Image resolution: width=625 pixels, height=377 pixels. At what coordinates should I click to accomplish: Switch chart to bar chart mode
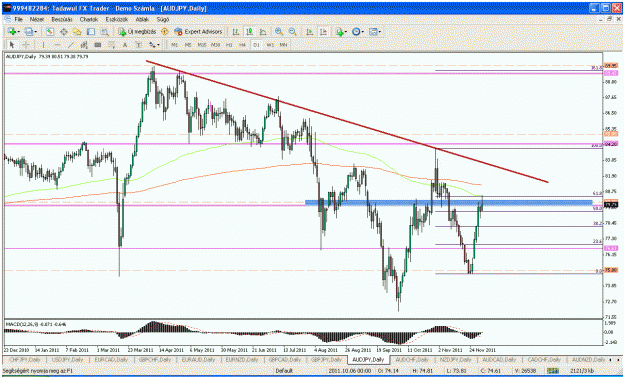coord(236,31)
